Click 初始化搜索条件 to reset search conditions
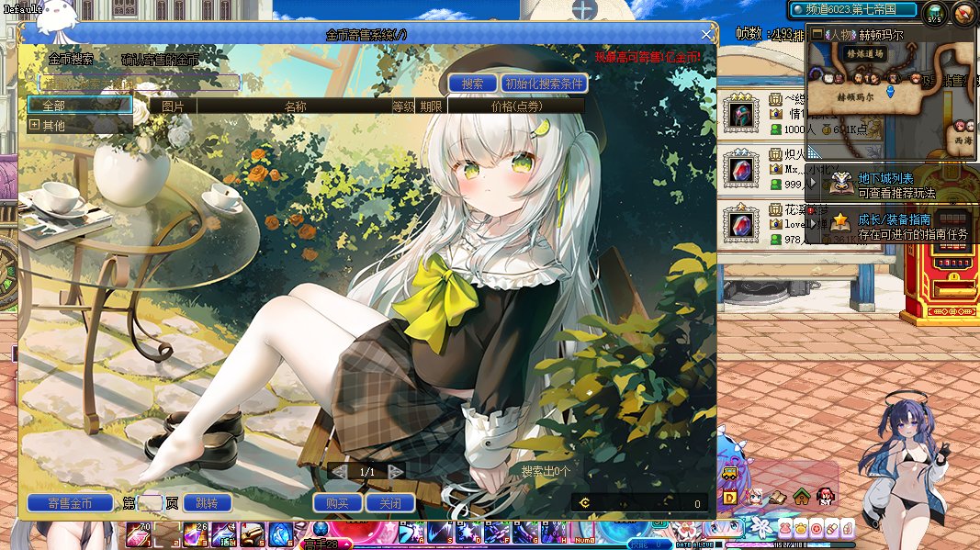 pyautogui.click(x=544, y=84)
